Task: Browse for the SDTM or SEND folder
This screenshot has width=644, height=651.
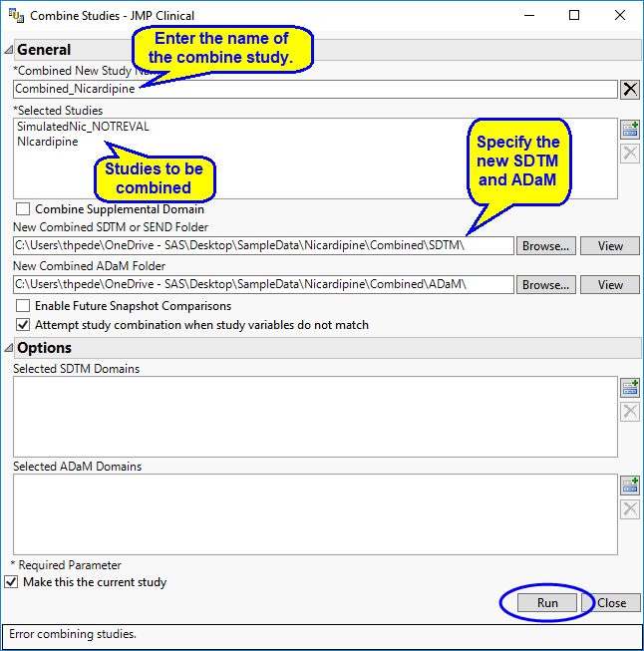Action: [x=546, y=246]
